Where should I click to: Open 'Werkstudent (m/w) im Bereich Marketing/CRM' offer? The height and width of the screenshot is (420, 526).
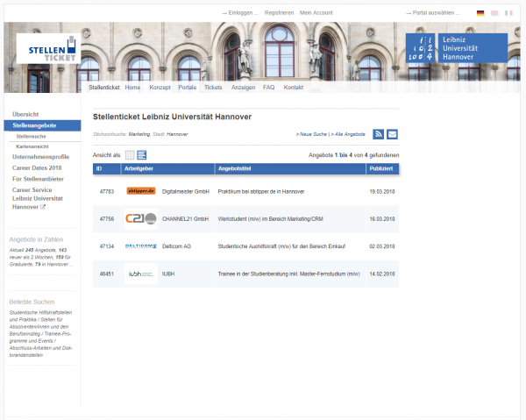click(270, 218)
